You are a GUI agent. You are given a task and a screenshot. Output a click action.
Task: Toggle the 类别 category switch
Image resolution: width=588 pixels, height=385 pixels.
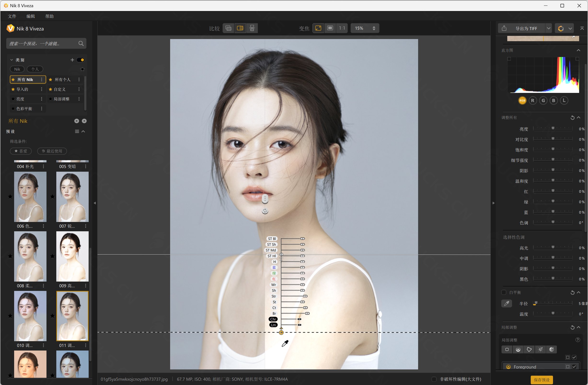click(81, 60)
